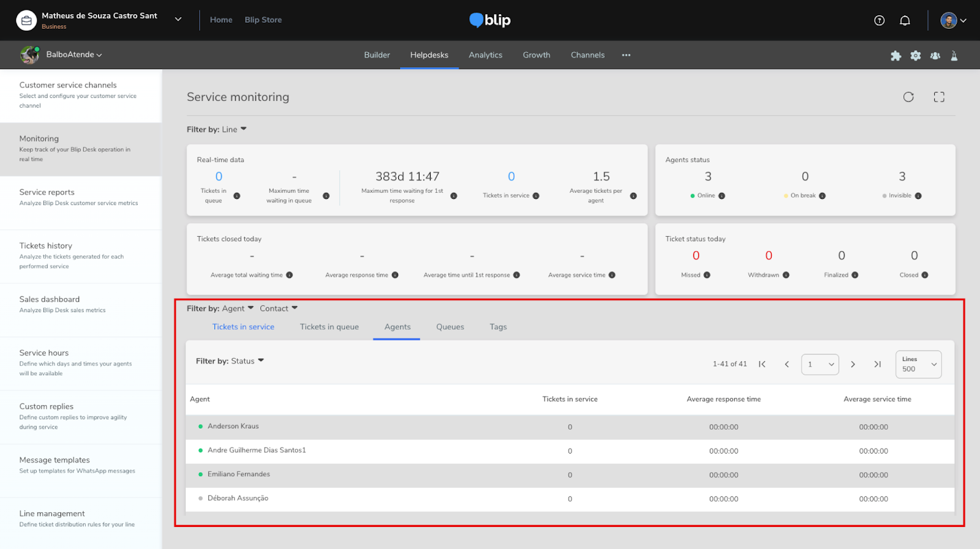Image resolution: width=980 pixels, height=549 pixels.
Task: Open the notifications bell
Action: coord(905,20)
